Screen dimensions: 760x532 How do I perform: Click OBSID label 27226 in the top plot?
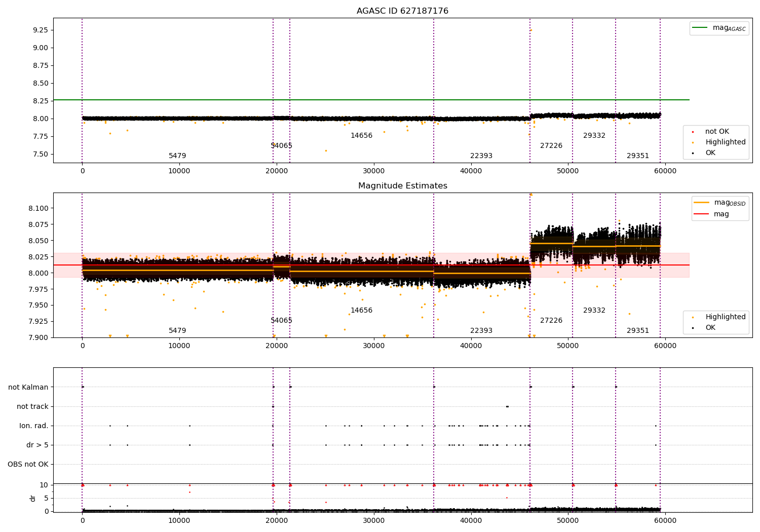tap(551, 146)
